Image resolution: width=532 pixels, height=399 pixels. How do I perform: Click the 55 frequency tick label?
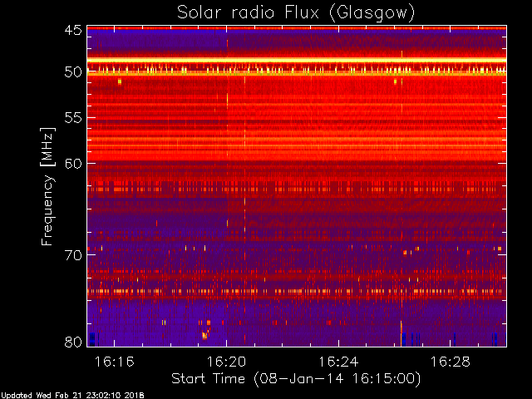point(73,118)
